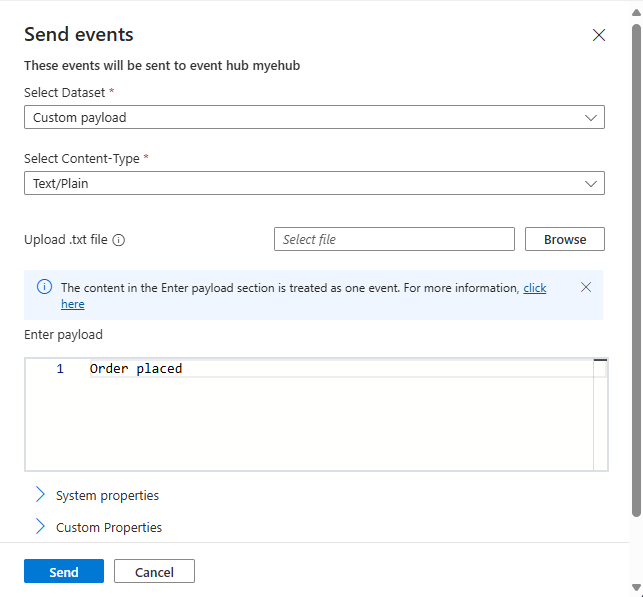643x597 pixels.
Task: Click the info icon in blue banner
Action: click(44, 287)
